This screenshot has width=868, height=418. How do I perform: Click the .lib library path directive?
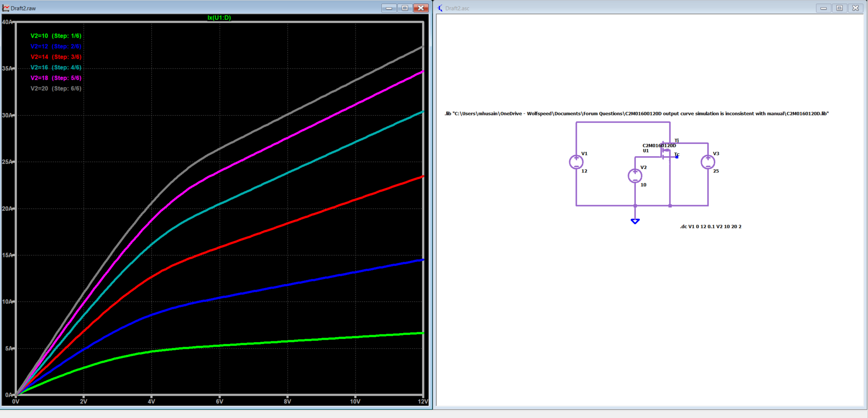point(636,113)
